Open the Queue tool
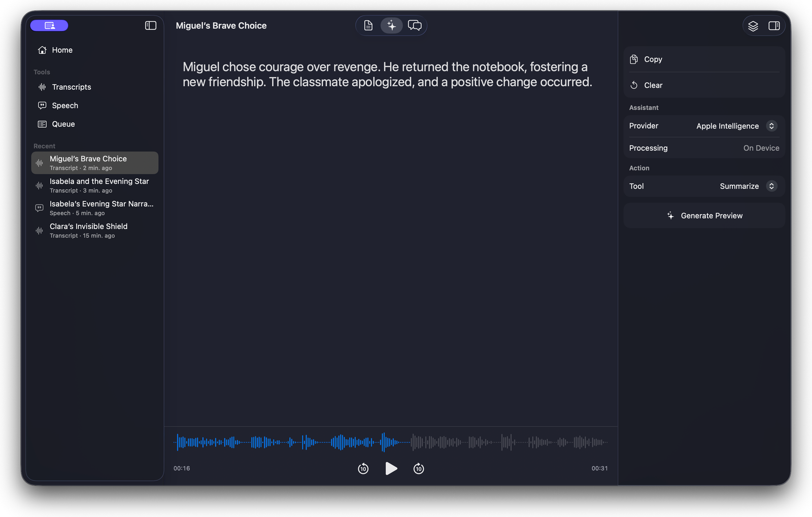The image size is (812, 517). 95,124
